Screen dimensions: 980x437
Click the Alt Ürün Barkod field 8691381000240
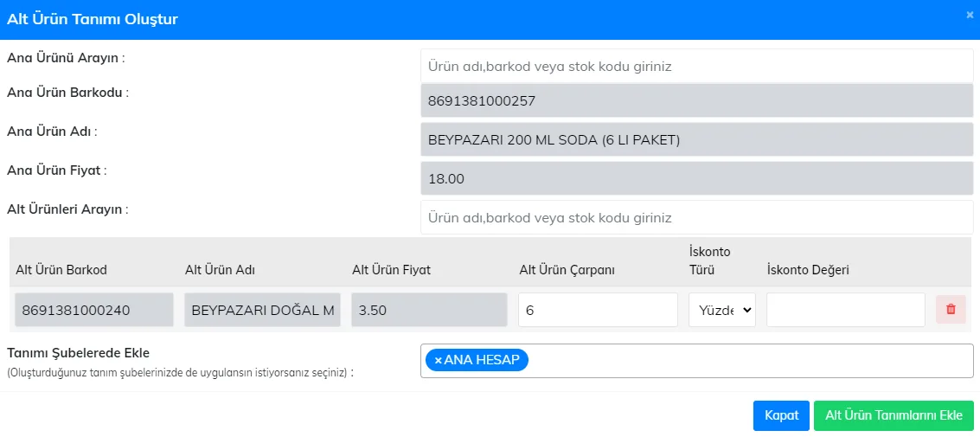(94, 310)
